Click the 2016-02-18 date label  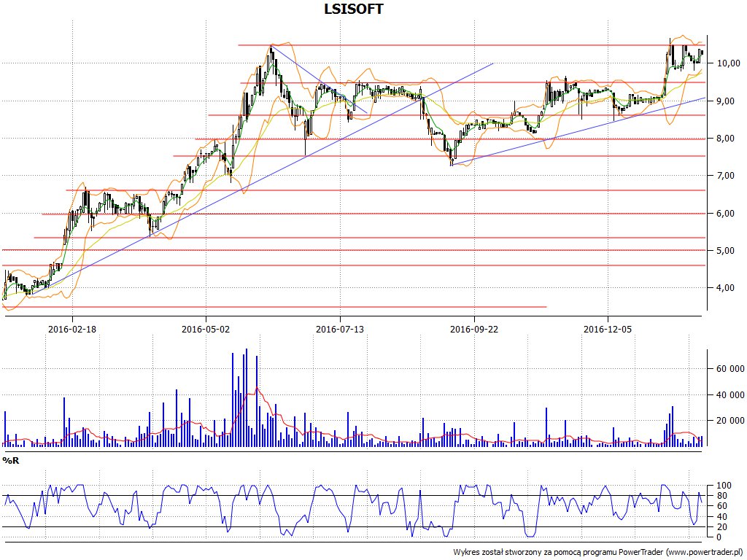pos(72,329)
